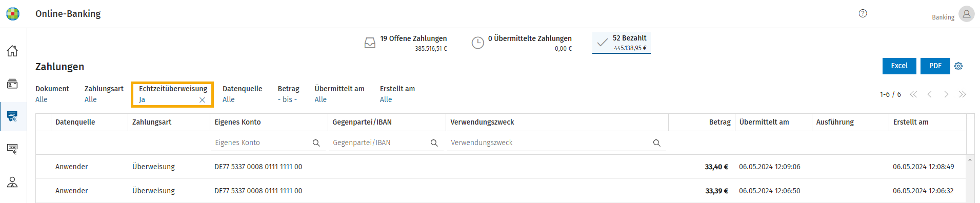Open the Dokument filter dropdown
This screenshot has width=980, height=203.
point(52,94)
